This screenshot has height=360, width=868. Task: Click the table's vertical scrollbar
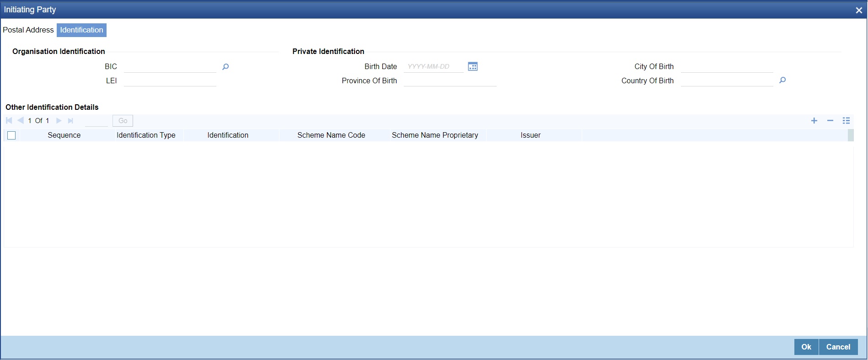[x=851, y=135]
